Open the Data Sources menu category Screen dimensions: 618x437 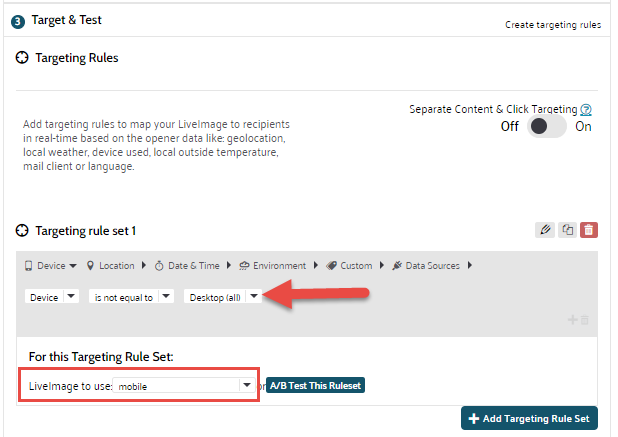pyautogui.click(x=428, y=266)
